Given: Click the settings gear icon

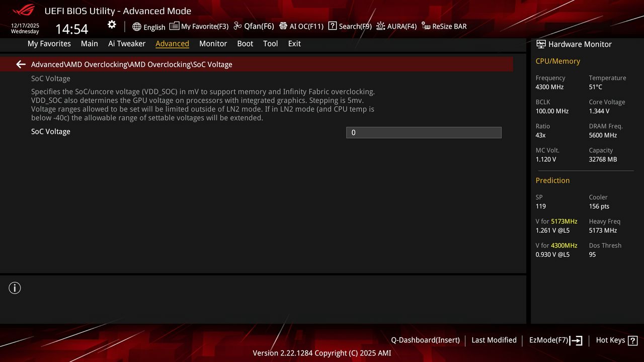Looking at the screenshot, I should click(x=111, y=25).
